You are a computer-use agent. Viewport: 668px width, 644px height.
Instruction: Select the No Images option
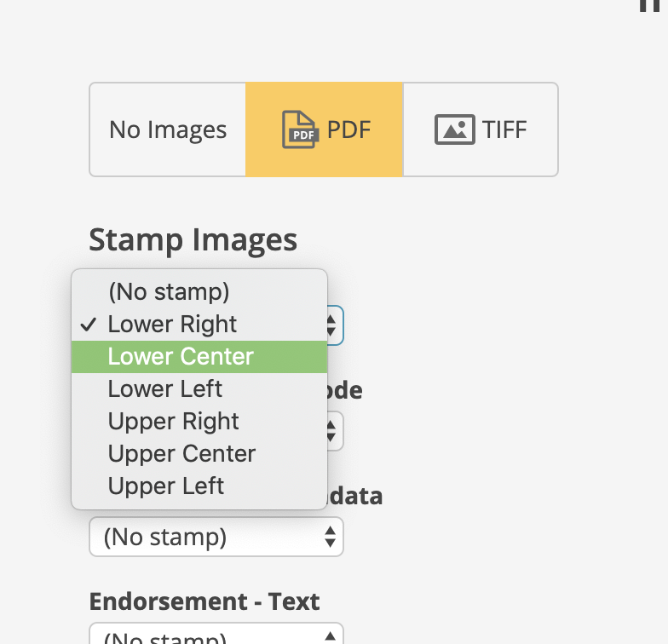click(x=167, y=129)
